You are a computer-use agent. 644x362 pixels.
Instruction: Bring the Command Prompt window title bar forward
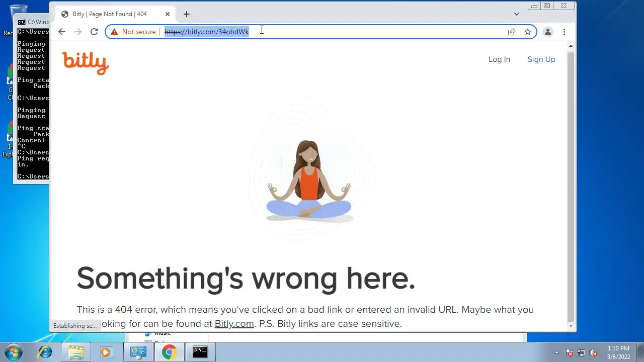click(x=32, y=22)
